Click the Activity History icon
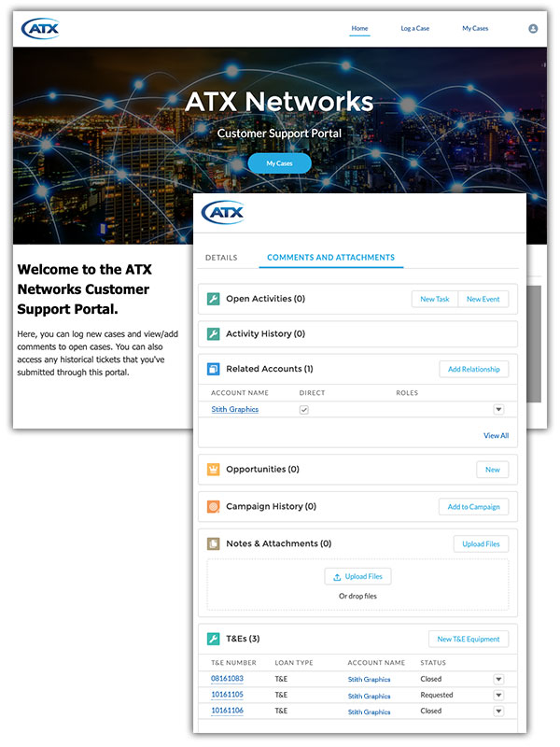This screenshot has height=747, width=560. point(213,333)
